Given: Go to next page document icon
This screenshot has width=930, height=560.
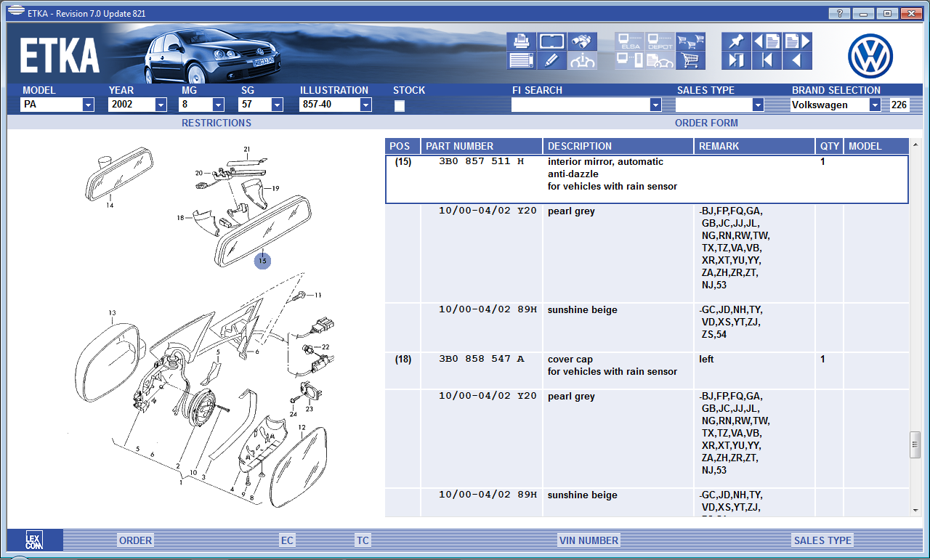Looking at the screenshot, I should pyautogui.click(x=797, y=41).
